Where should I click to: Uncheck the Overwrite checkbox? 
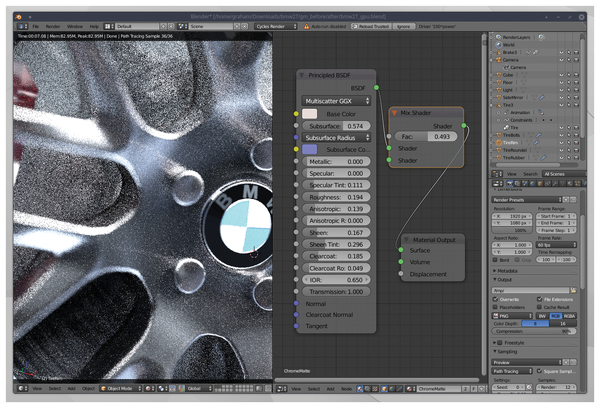point(495,299)
